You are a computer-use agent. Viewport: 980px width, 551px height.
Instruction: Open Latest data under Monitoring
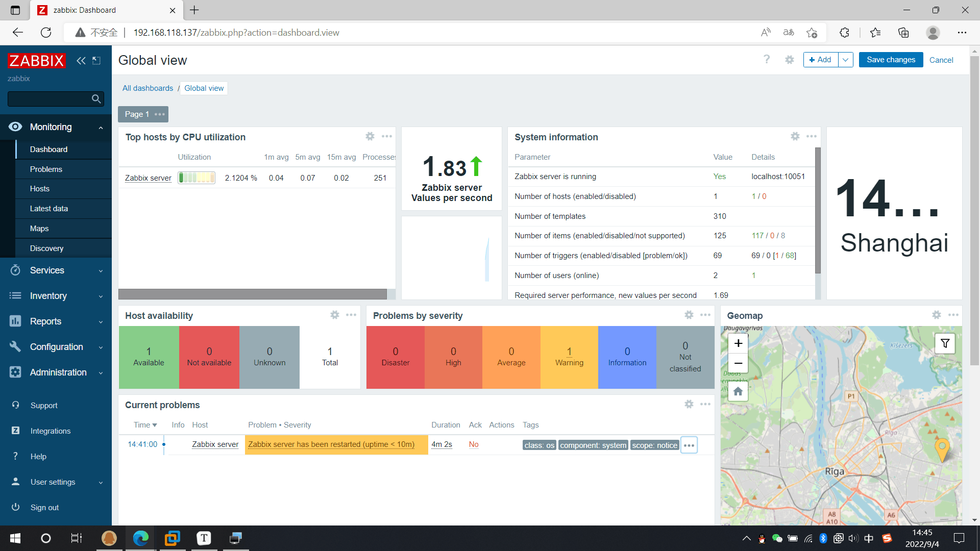(64, 209)
